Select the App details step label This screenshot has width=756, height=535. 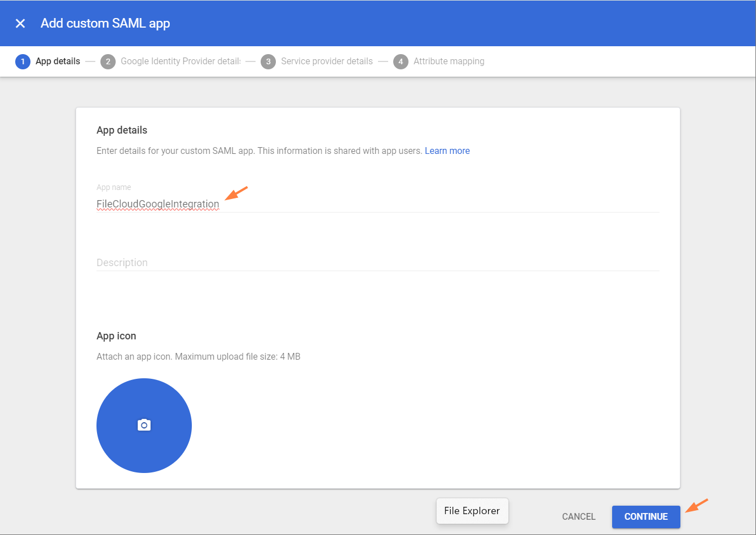pos(58,61)
